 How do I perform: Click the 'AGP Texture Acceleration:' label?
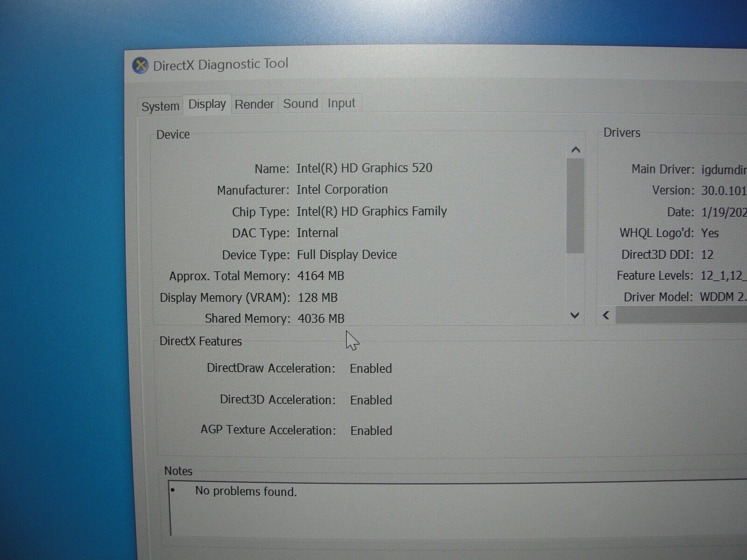[x=268, y=430]
